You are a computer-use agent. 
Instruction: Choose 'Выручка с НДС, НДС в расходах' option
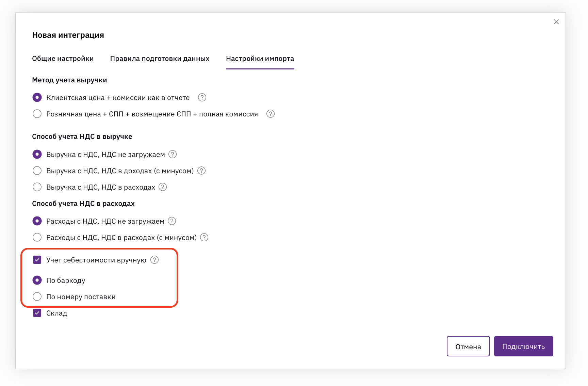37,187
